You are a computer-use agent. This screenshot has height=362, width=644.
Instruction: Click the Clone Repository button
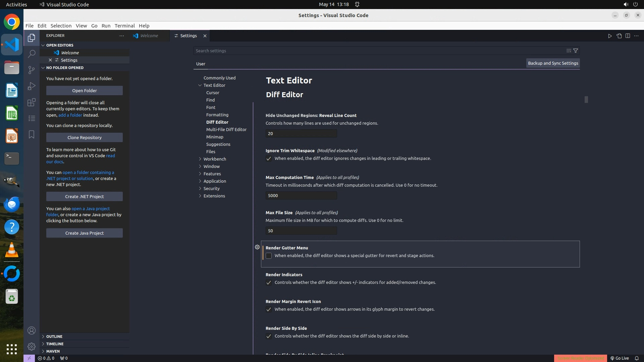(x=84, y=137)
